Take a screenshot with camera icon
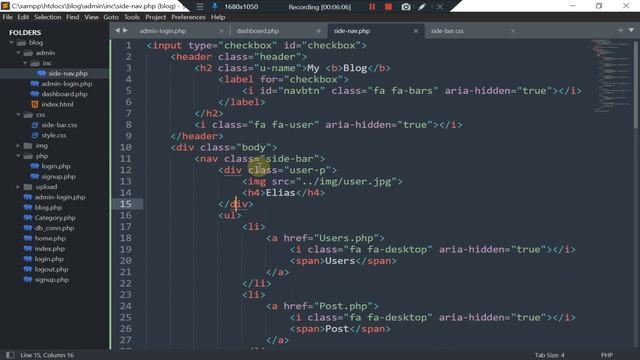 405,7
